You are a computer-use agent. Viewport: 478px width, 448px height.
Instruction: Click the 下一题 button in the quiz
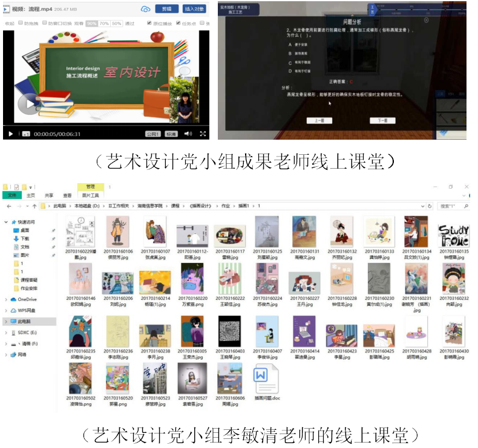[x=382, y=120]
